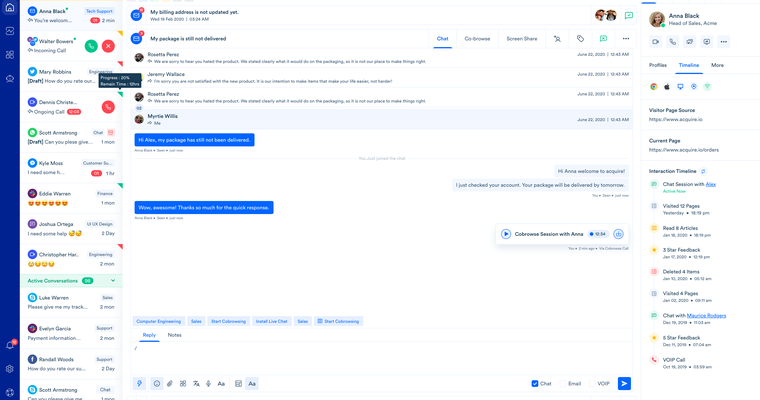Viewport: 760px width, 400px height.
Task: Click the microphone icon in reply toolbar
Action: 208,384
